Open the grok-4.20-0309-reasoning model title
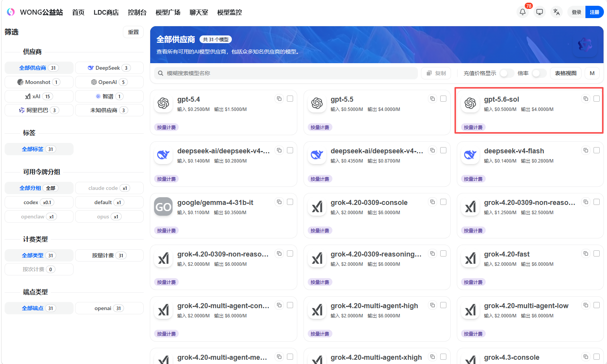Screen dimensions: 607x364 coord(376,254)
